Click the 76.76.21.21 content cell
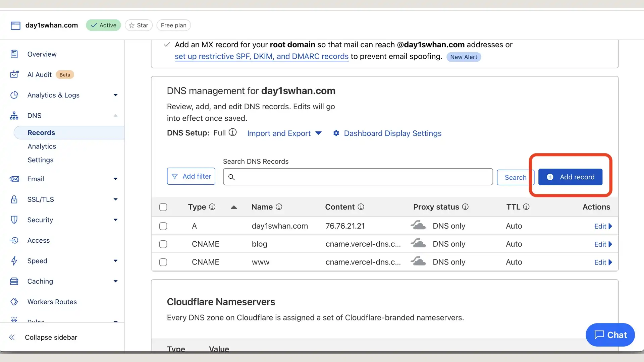644x362 pixels. click(x=345, y=226)
